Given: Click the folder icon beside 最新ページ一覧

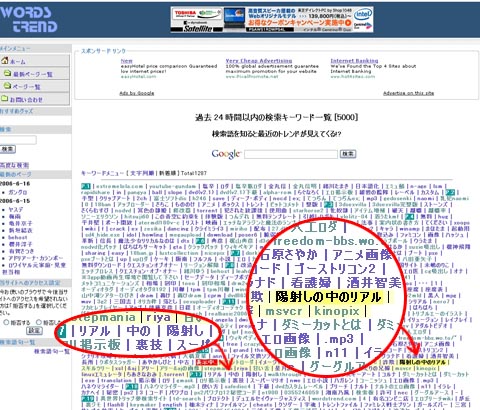Looking at the screenshot, I should pos(7,73).
